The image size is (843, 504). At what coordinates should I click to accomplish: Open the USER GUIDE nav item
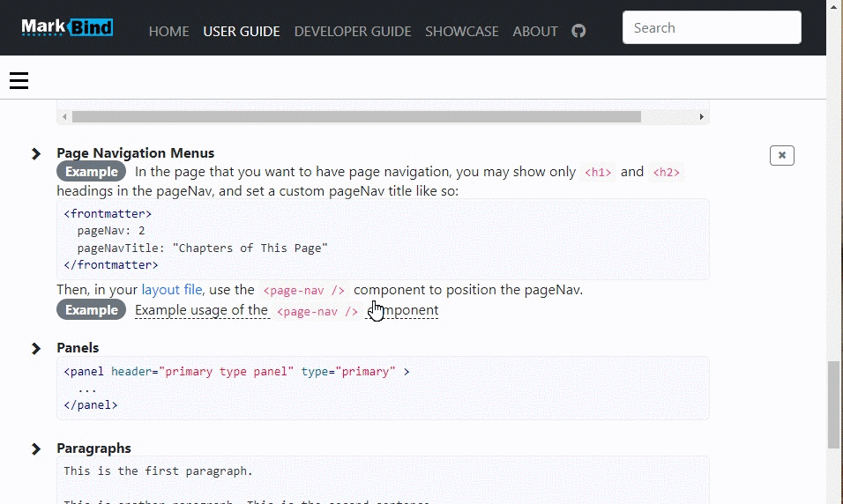point(242,31)
